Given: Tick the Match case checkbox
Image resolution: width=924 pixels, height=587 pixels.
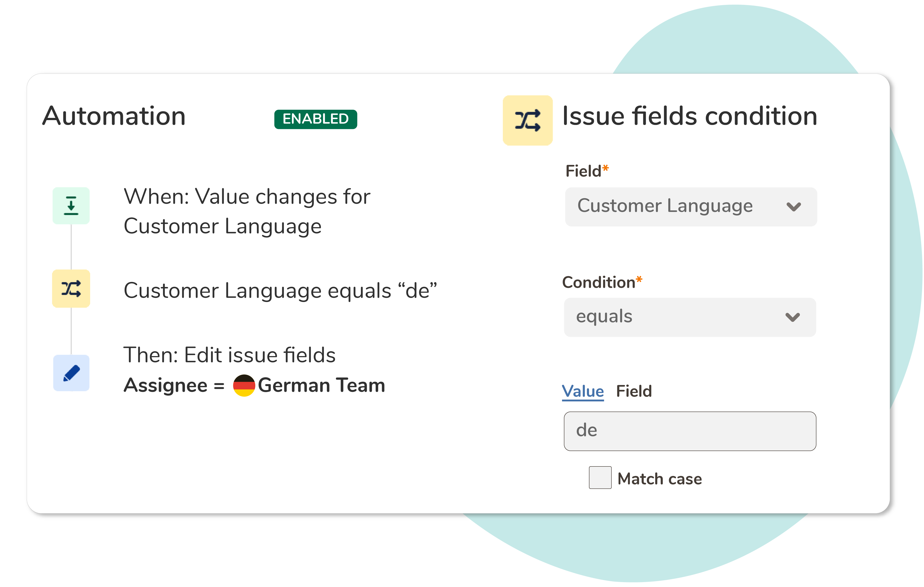Looking at the screenshot, I should 600,478.
